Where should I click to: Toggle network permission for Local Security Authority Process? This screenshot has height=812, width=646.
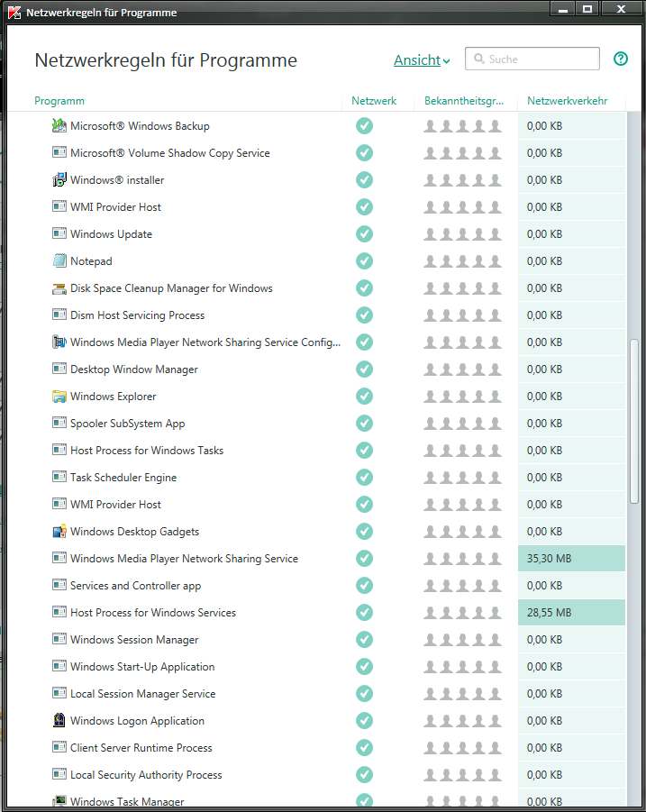tap(364, 775)
